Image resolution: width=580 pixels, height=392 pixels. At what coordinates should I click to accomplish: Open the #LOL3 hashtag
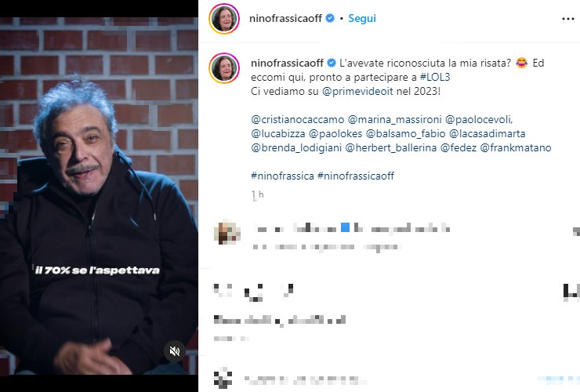[435, 77]
